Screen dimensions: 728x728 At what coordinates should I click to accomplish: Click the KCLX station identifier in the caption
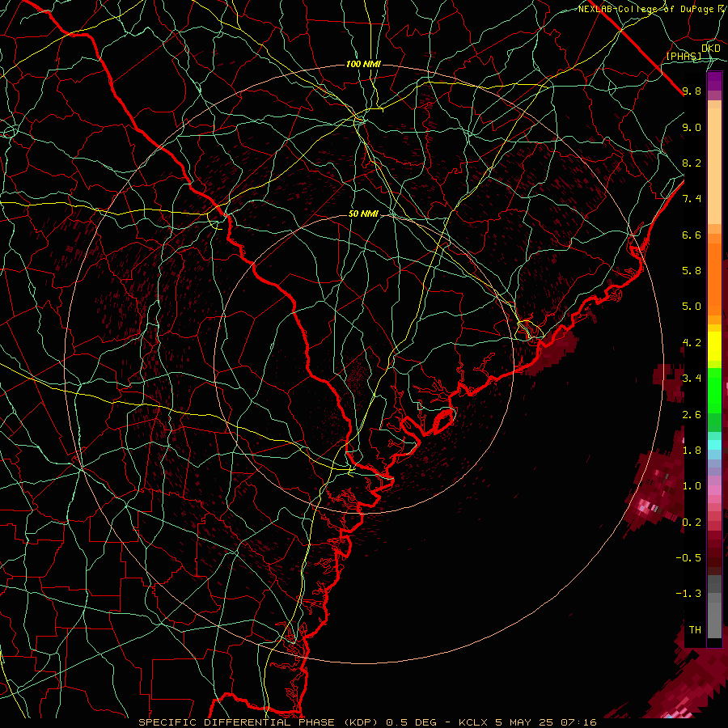474,722
